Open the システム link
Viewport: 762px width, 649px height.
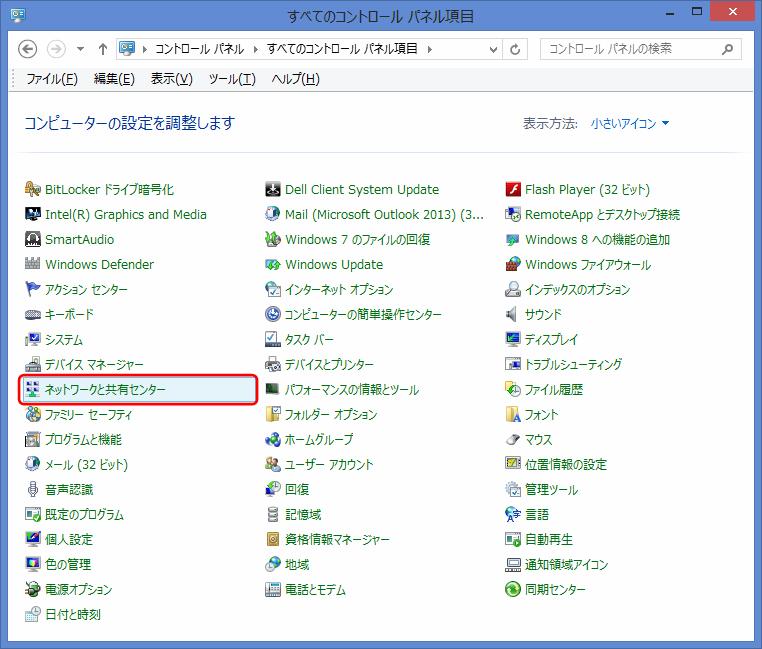[x=64, y=339]
